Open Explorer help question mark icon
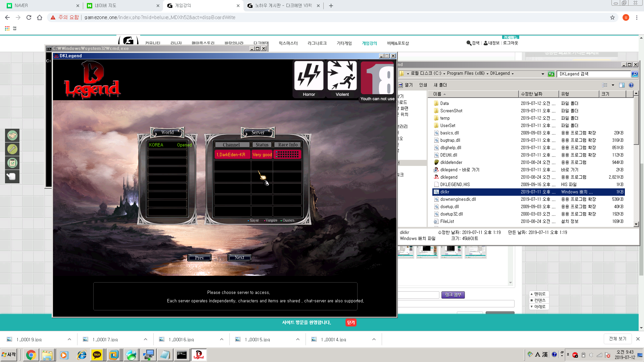 click(x=631, y=85)
